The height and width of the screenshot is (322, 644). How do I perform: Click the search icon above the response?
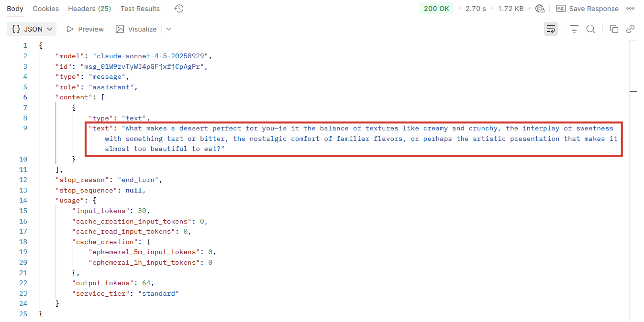590,29
